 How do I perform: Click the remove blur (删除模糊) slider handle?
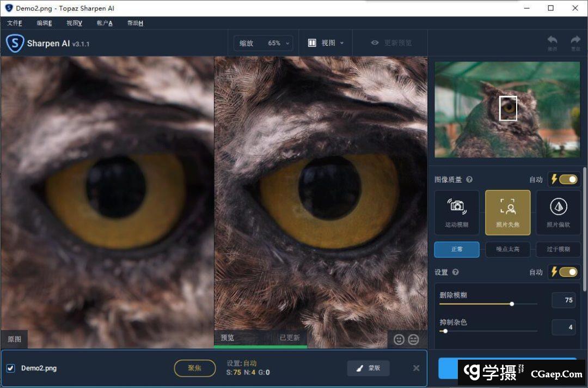(512, 304)
